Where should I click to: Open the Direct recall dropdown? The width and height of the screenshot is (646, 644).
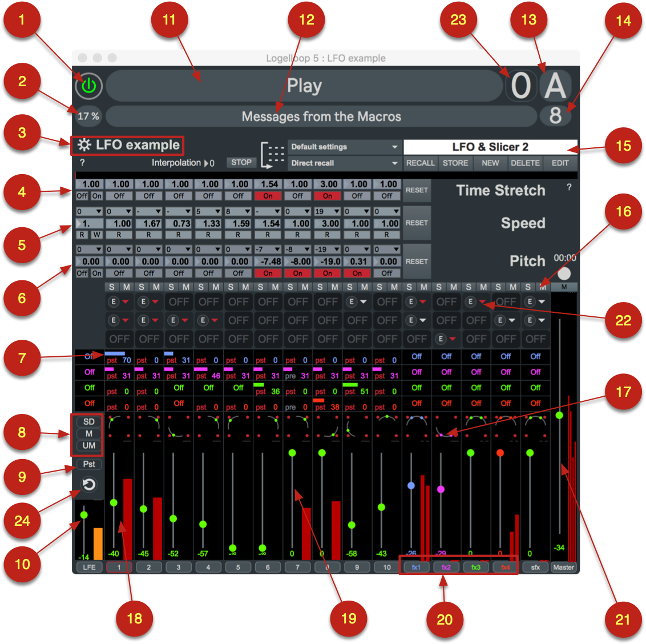(x=344, y=163)
